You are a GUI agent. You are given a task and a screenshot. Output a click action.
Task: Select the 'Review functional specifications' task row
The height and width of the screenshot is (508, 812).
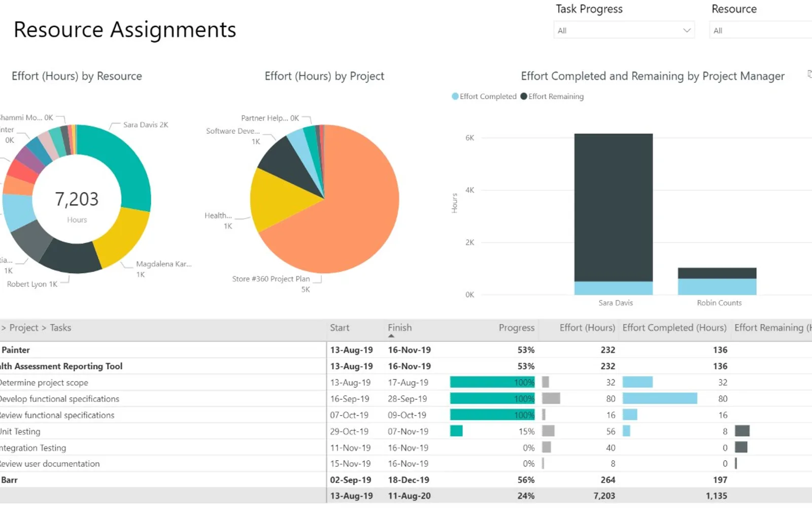click(406, 415)
